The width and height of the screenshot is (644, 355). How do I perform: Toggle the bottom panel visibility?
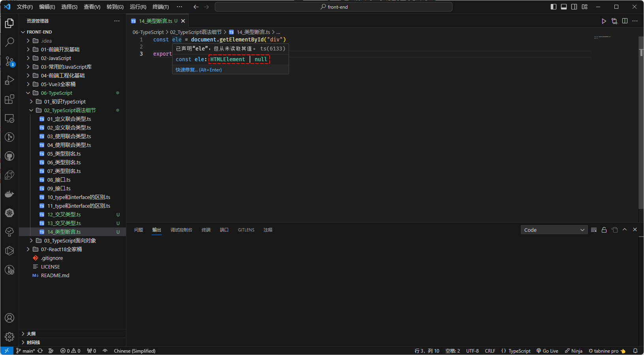point(564,7)
